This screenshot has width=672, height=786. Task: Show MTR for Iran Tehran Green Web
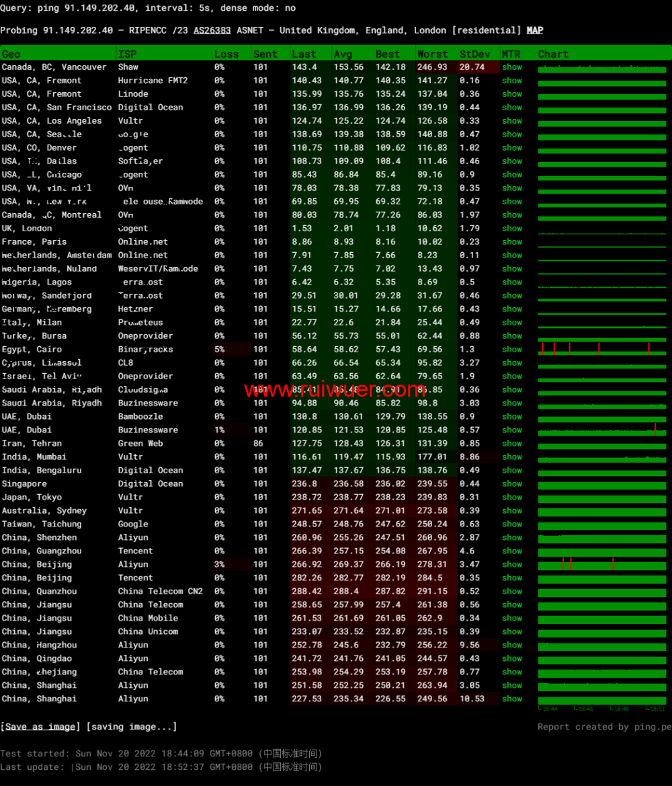pos(511,444)
